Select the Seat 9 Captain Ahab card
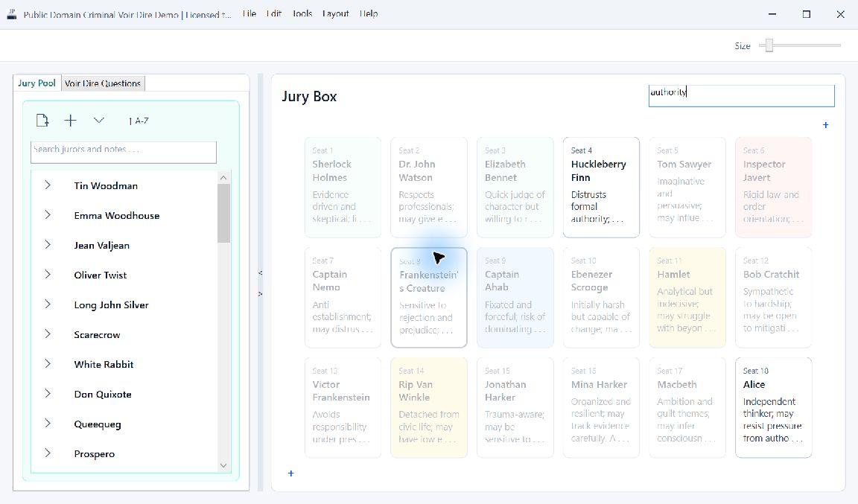 [x=515, y=298]
